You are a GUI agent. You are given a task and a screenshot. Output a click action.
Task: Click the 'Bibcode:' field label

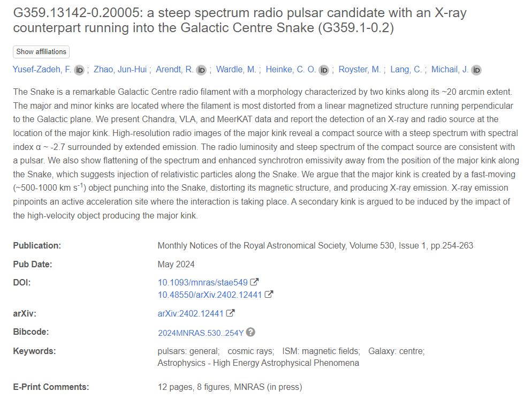pyautogui.click(x=31, y=332)
